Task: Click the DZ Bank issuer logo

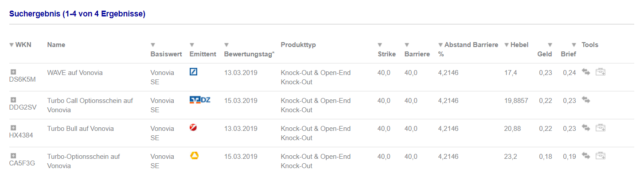Action: (200, 100)
